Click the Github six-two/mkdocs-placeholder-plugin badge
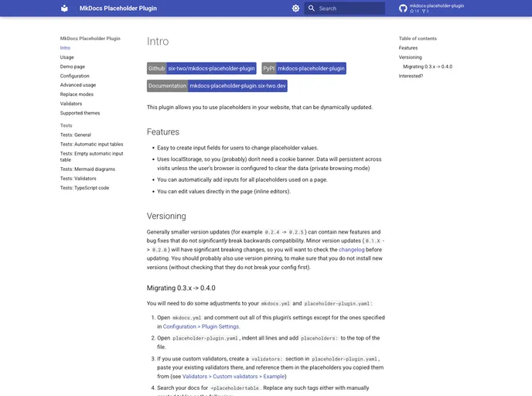This screenshot has width=532, height=396. click(202, 68)
